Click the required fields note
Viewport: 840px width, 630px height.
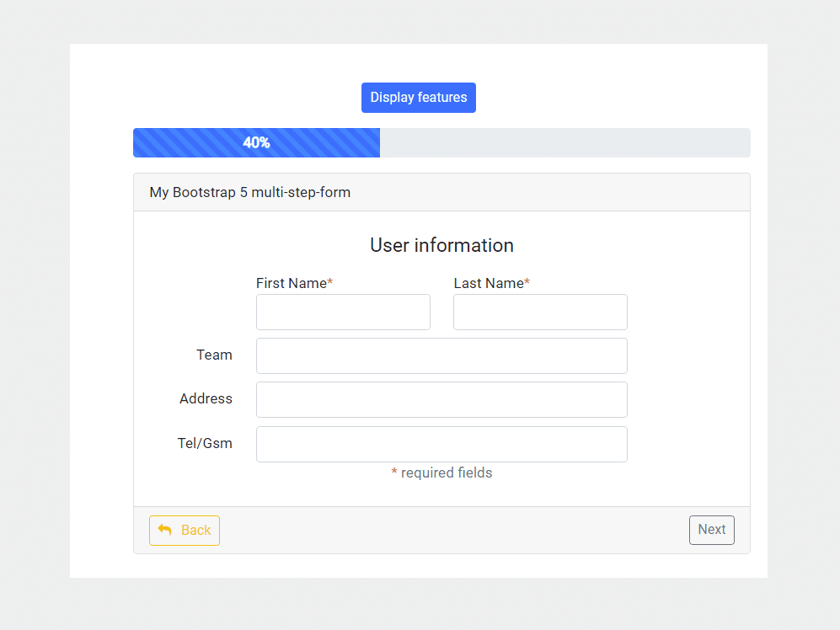[441, 472]
